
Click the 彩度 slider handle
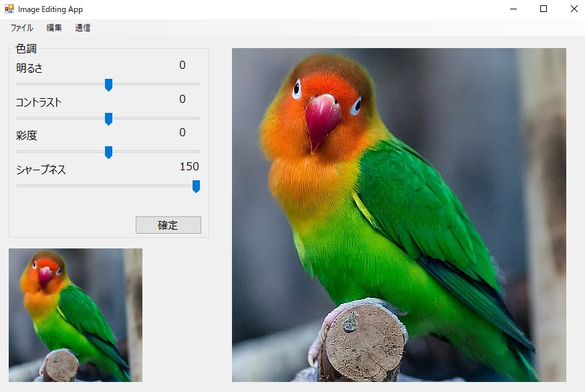(108, 152)
